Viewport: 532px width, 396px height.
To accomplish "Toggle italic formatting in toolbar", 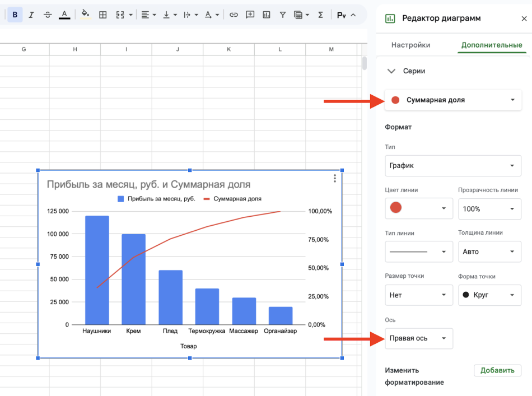I will click(x=31, y=15).
